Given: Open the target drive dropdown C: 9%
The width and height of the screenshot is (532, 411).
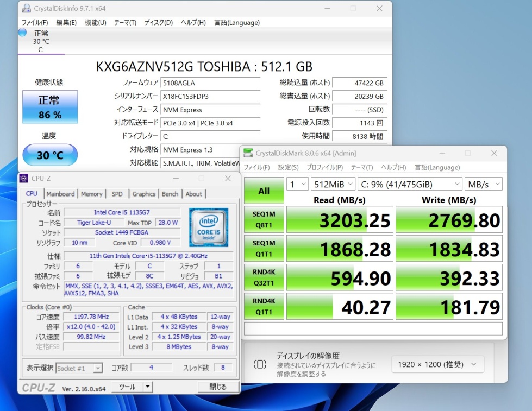Looking at the screenshot, I should coord(410,184).
